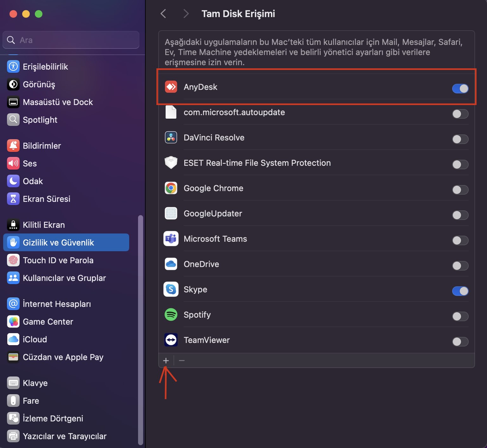Viewport: 487px width, 448px height.
Task: Click the Microsoft Teams app icon
Action: [171, 239]
